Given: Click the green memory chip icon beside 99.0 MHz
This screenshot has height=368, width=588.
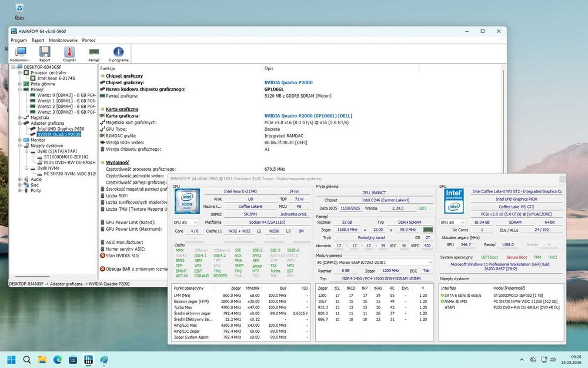Looking at the screenshot, I should coord(427,230).
